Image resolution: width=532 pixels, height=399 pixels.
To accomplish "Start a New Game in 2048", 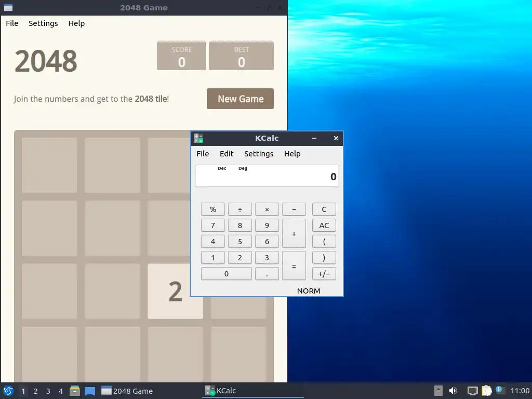I will point(240,99).
